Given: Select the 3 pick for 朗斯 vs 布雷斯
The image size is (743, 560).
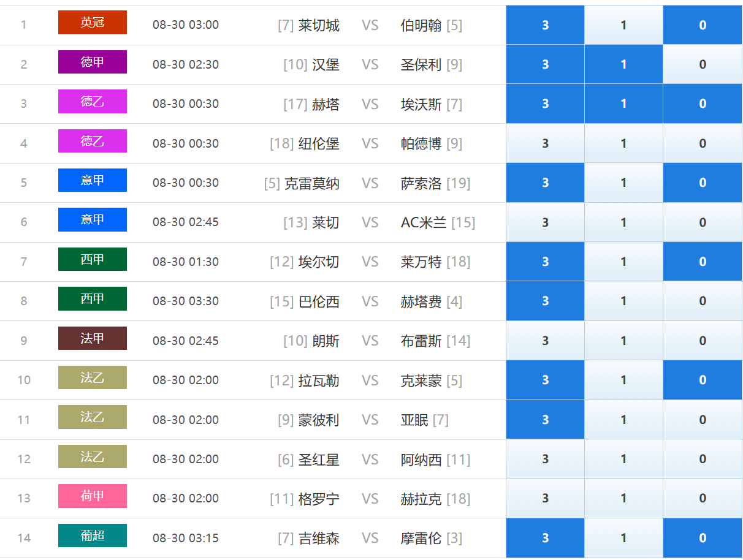Looking at the screenshot, I should click(x=545, y=341).
